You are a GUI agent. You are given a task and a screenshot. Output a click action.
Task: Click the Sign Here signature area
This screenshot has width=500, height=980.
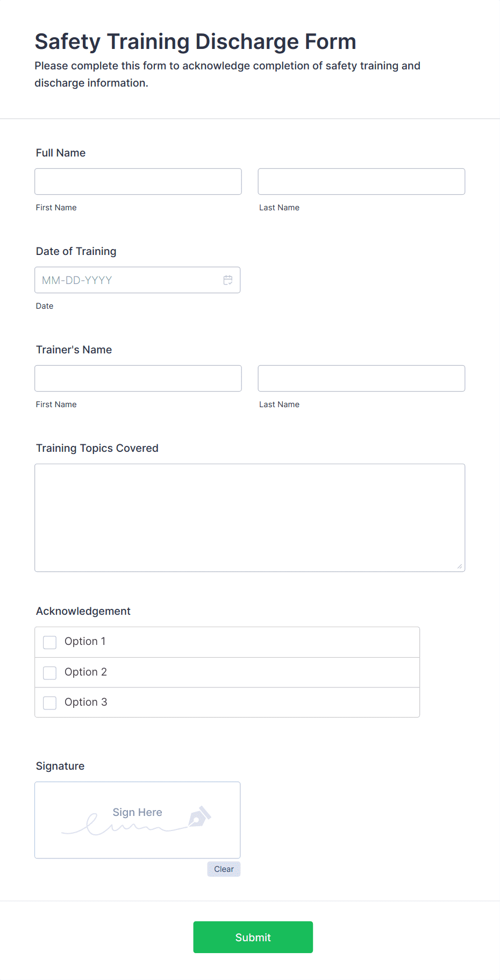pos(137,819)
